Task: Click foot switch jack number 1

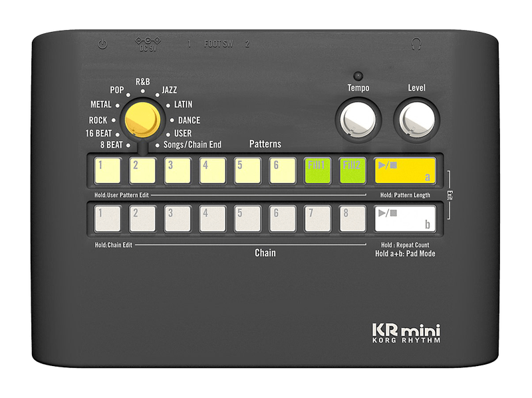Action: click(190, 44)
